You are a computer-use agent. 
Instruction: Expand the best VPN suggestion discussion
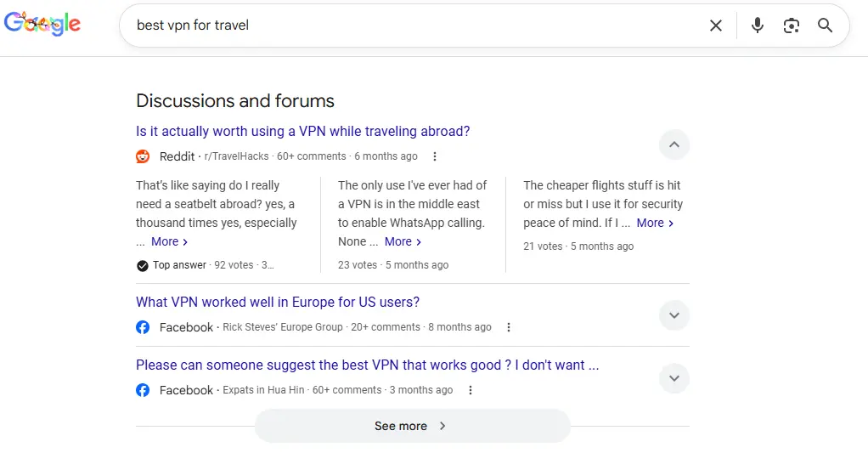674,378
